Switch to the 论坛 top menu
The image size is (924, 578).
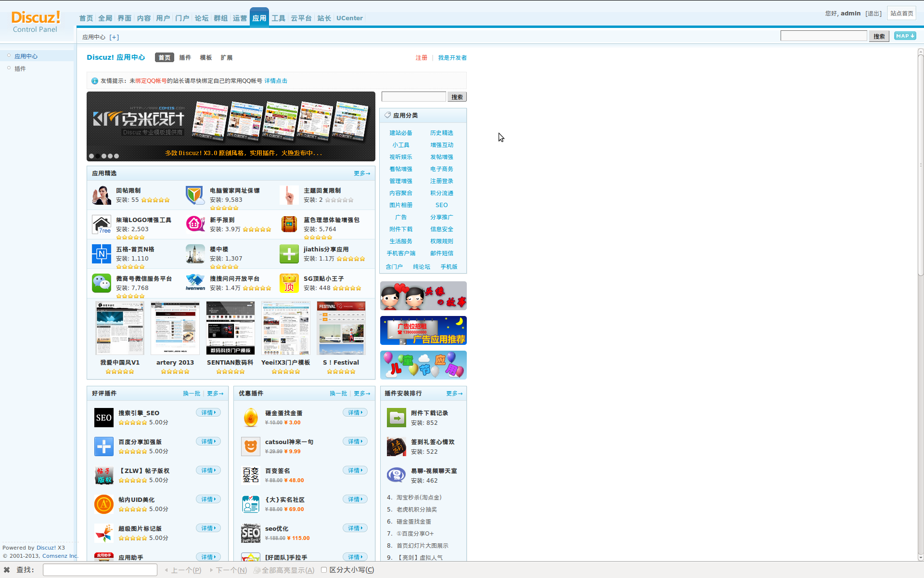tap(202, 18)
